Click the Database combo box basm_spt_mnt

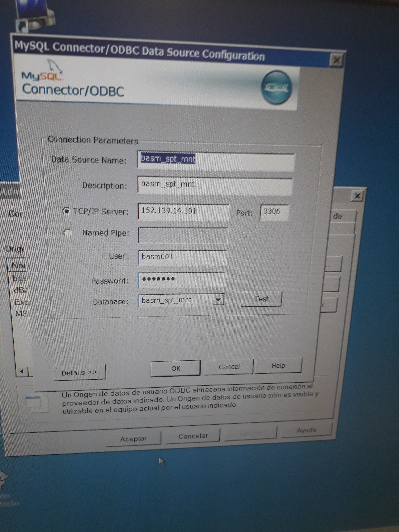click(176, 300)
